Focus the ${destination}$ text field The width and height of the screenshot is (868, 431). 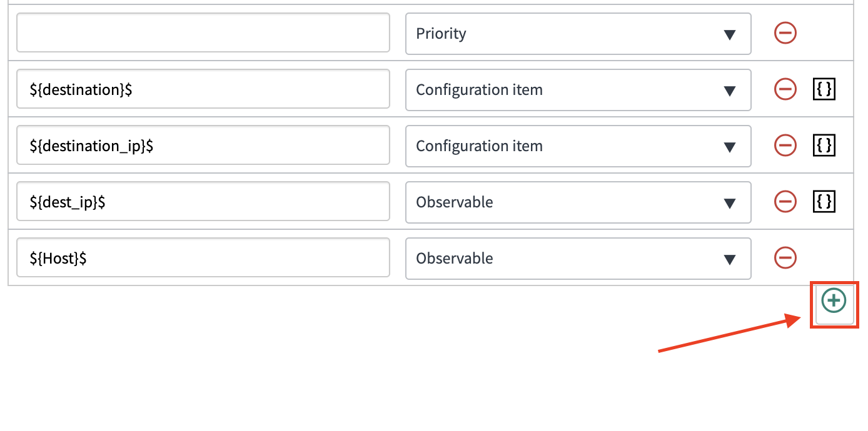pyautogui.click(x=203, y=89)
